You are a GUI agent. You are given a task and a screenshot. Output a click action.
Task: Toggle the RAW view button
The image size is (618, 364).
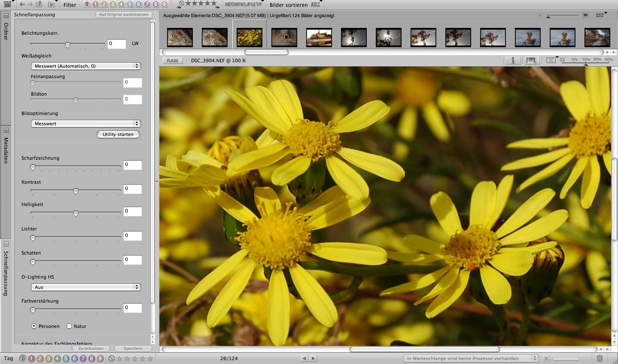click(x=172, y=61)
